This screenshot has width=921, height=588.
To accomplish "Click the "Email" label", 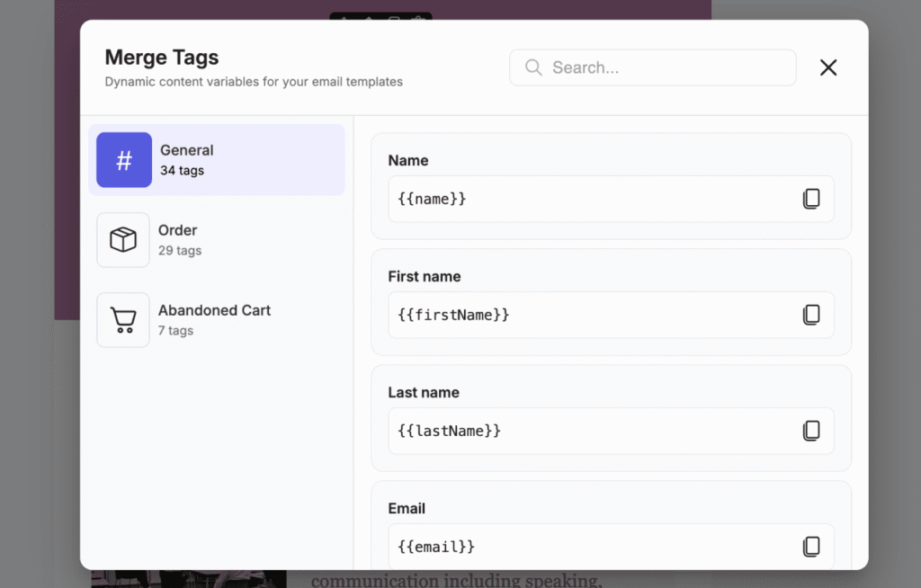I will pyautogui.click(x=407, y=508).
